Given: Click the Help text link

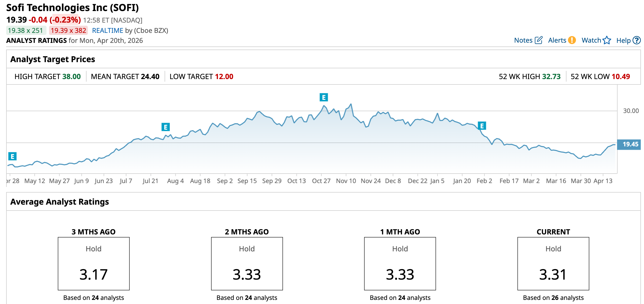Looking at the screenshot, I should (x=623, y=40).
